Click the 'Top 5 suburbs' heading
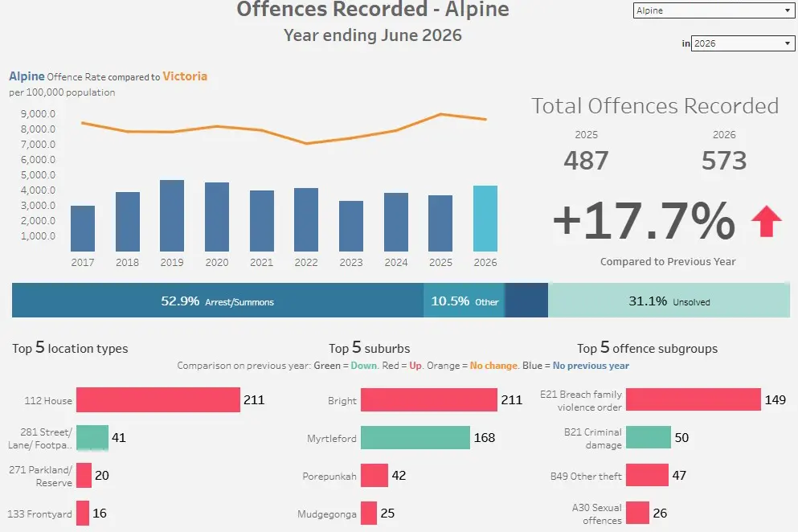Screen dimensions: 798x532 click(370, 348)
